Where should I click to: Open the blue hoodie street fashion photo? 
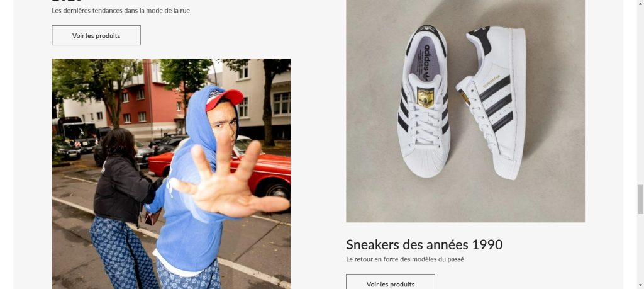tap(171, 174)
